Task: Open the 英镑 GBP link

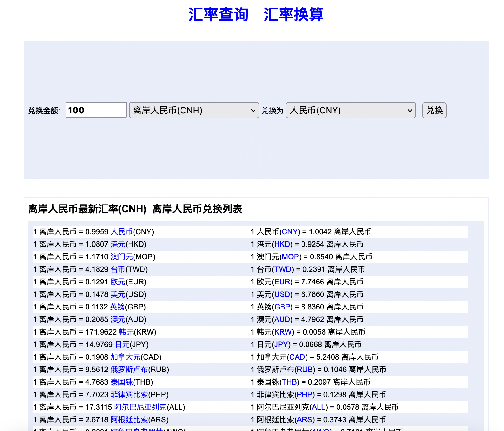Action: [x=117, y=307]
